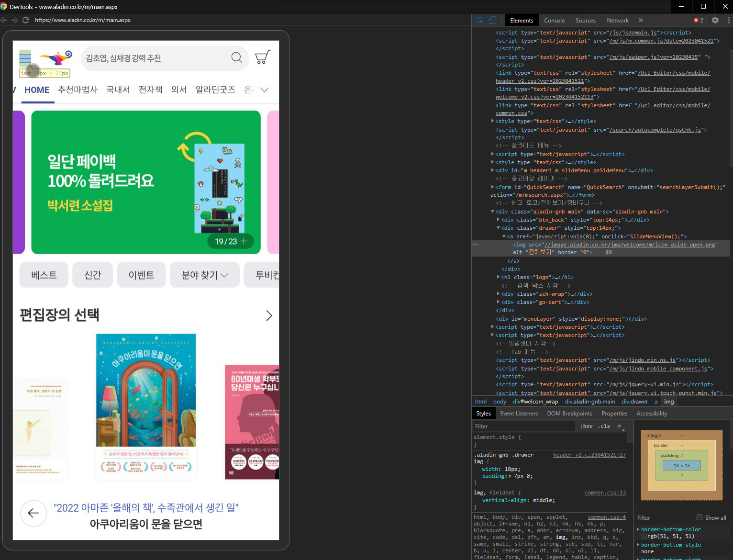Focus the Styles Filter input field
Image resolution: width=733 pixels, height=560 pixels.
coord(524,426)
